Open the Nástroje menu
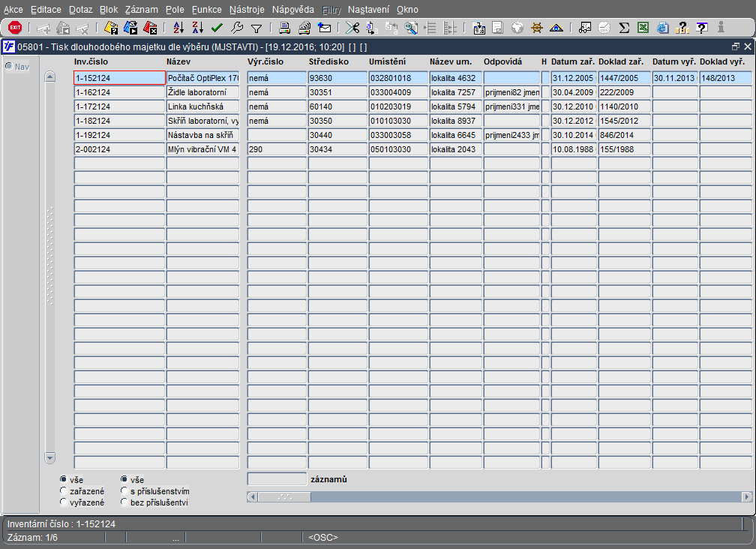This screenshot has height=549, width=756. click(247, 10)
